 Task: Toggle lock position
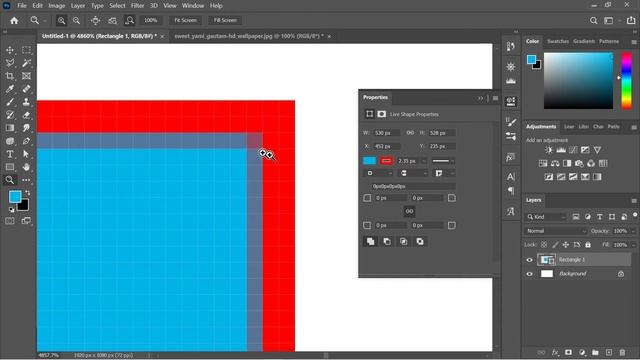tap(566, 245)
